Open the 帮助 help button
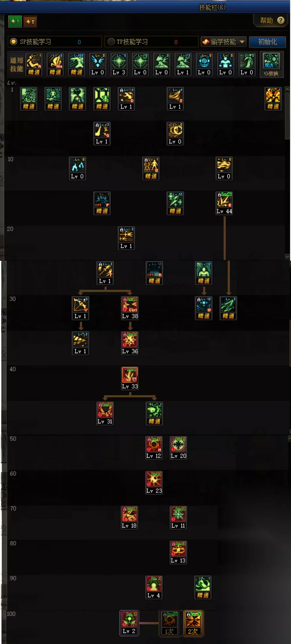The width and height of the screenshot is (291, 644). (272, 20)
